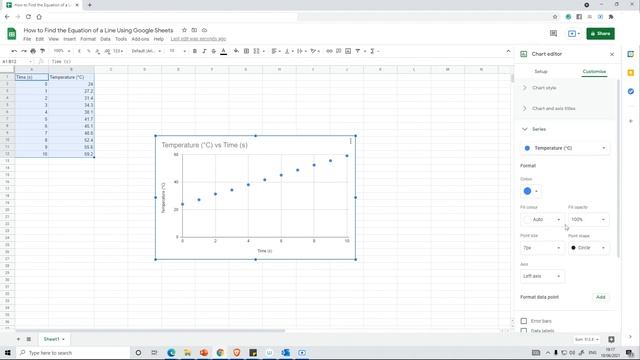Open the all sheets list
Screen dimensions: 640x360
[29, 339]
